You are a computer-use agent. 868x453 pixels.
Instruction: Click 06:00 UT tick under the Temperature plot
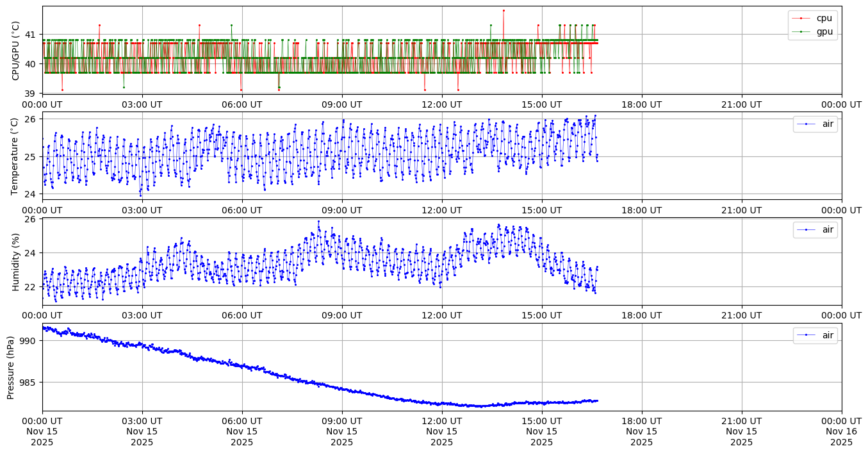[x=242, y=210]
